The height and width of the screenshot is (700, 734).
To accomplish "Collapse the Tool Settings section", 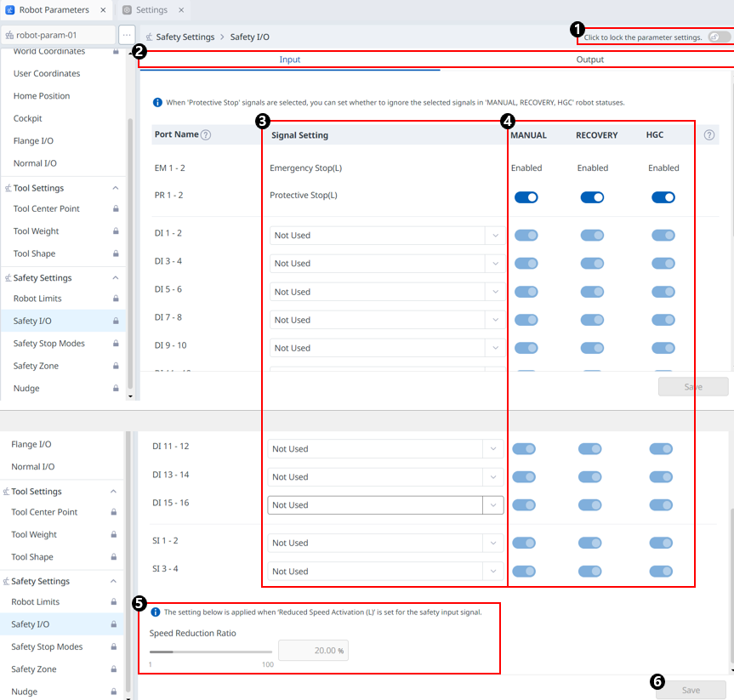I will pyautogui.click(x=116, y=188).
